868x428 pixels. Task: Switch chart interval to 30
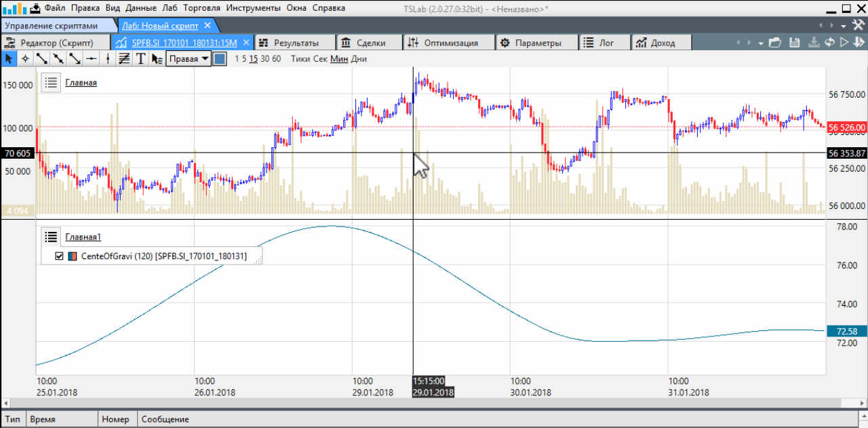tap(264, 59)
